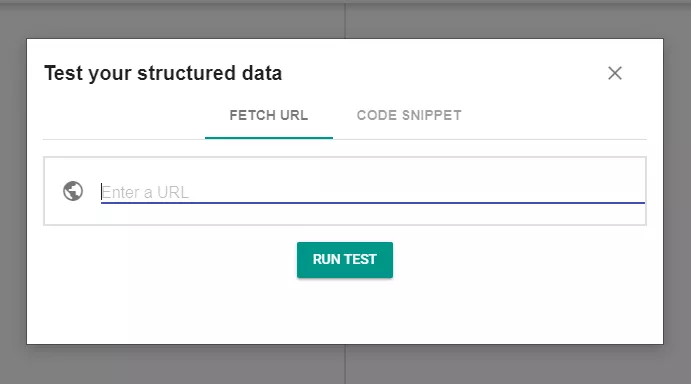Click the globe icon beside the URL field
Screen dimensions: 691x384
[73, 191]
